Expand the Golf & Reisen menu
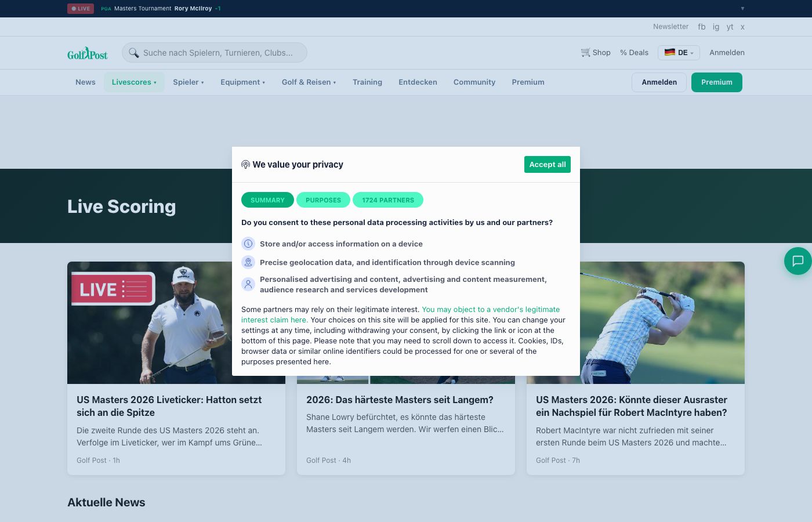This screenshot has height=522, width=812. tap(309, 82)
